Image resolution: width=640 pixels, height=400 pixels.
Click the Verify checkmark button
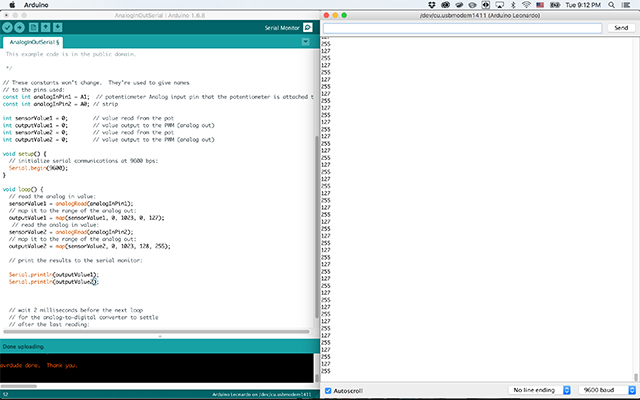(7, 27)
